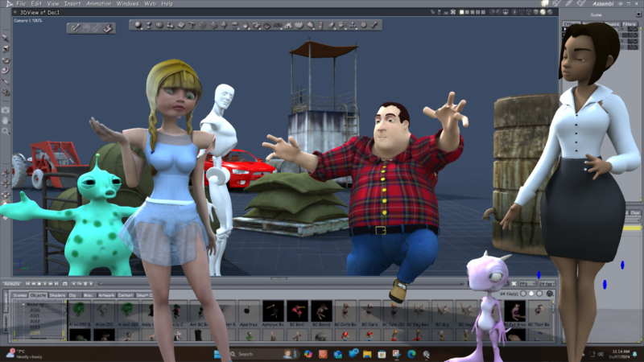
Task: Click the room icon left of Assembl label
Action: (x=581, y=3)
